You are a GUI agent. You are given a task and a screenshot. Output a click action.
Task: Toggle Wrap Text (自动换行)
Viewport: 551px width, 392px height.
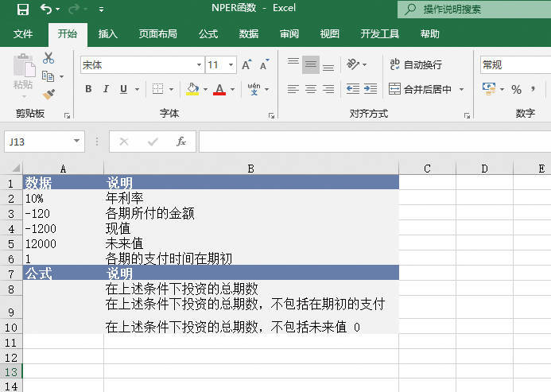[414, 65]
